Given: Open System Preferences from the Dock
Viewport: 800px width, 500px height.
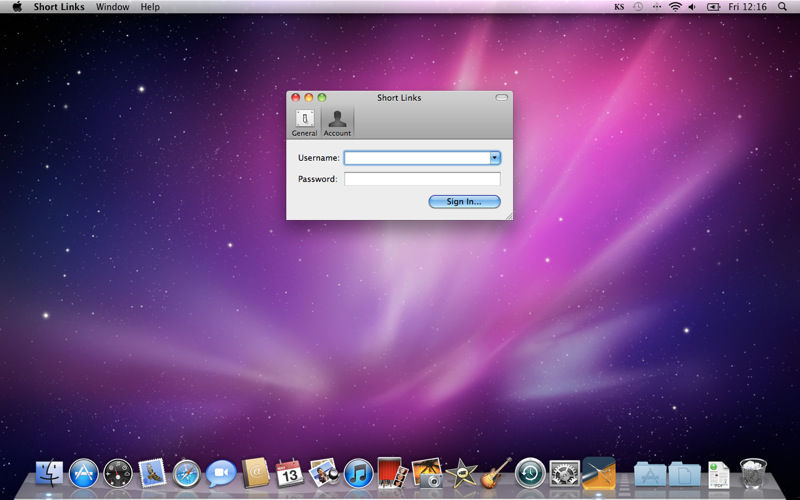Looking at the screenshot, I should point(564,473).
